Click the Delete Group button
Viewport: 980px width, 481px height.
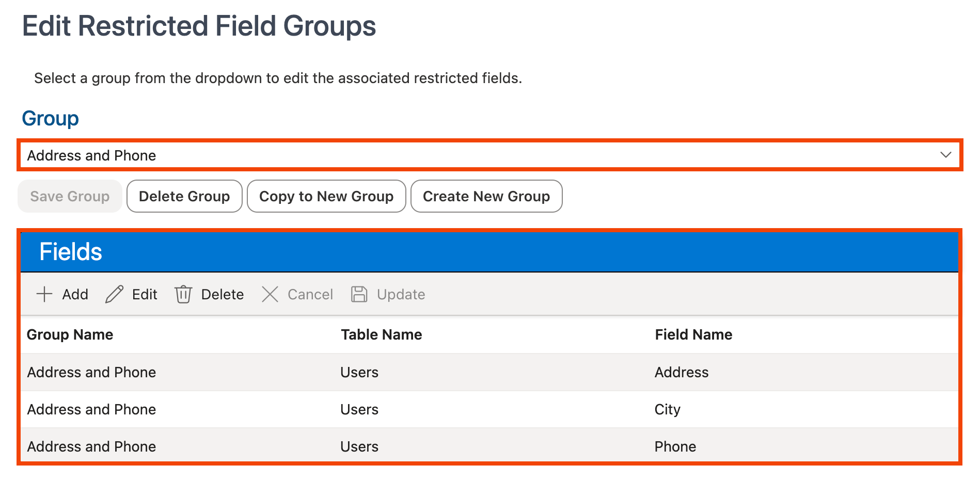(184, 196)
